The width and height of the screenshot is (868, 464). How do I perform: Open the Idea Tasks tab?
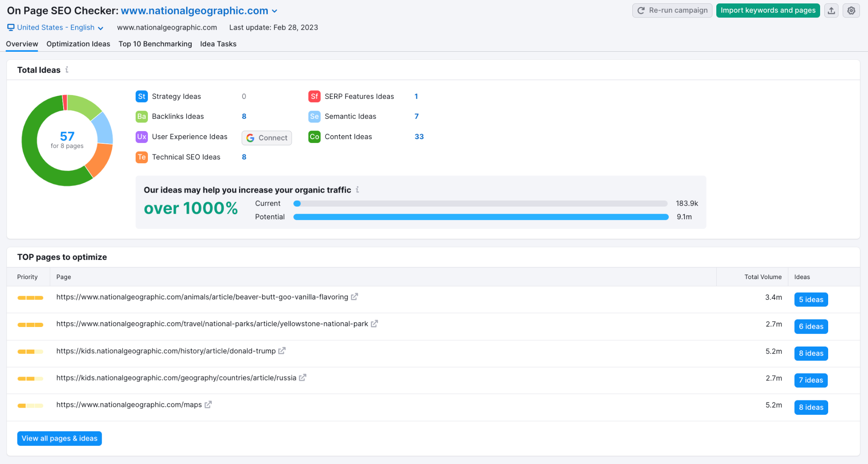click(x=218, y=44)
